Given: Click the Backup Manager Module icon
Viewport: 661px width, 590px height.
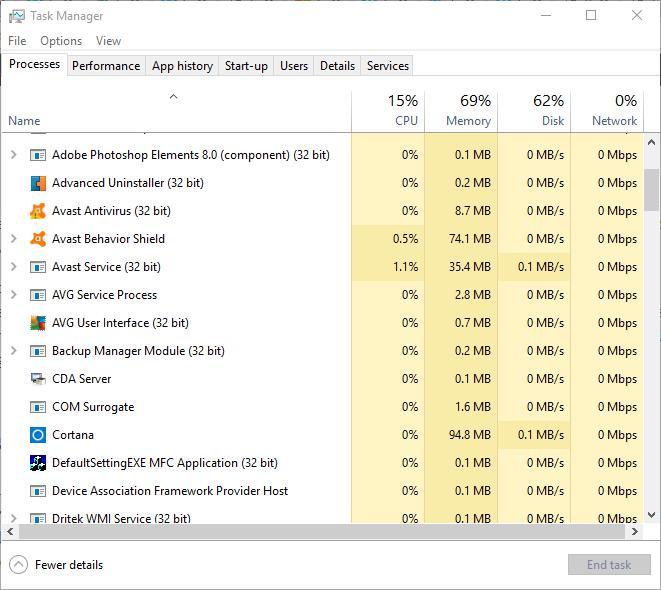Looking at the screenshot, I should 38,351.
